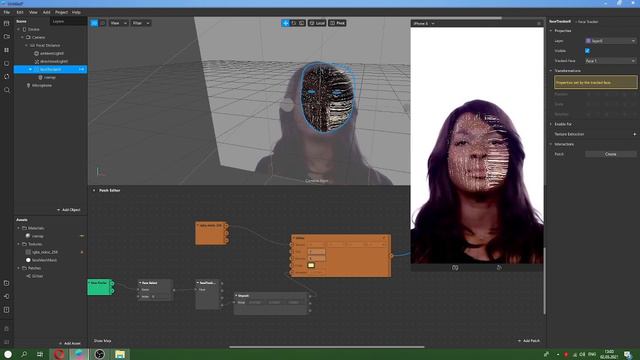This screenshot has width=640, height=360.
Task: Select the move manipulator tool in viewport
Action: [285, 23]
